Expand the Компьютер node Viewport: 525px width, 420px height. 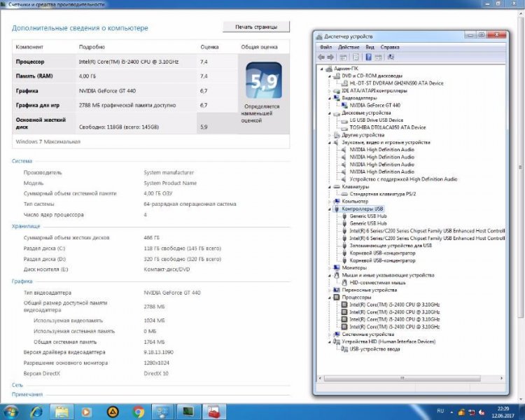(x=330, y=202)
